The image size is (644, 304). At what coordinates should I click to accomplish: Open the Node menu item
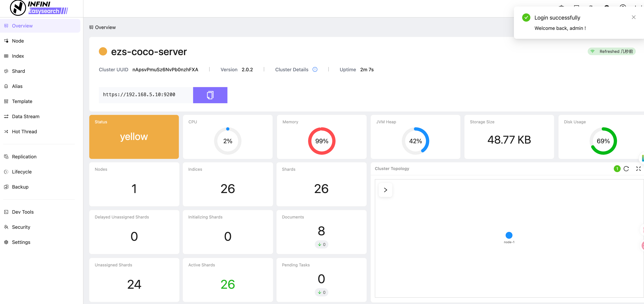pyautogui.click(x=18, y=41)
